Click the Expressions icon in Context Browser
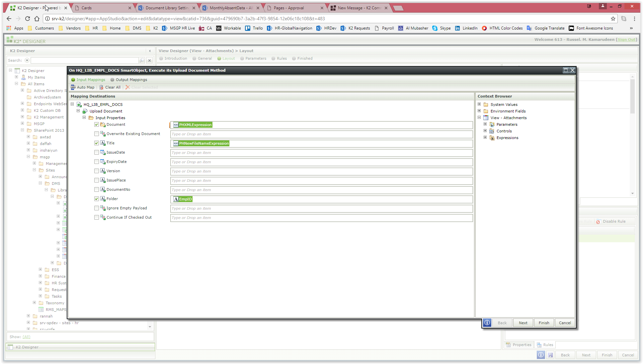Image resolution: width=643 pixels, height=364 pixels. coord(492,138)
